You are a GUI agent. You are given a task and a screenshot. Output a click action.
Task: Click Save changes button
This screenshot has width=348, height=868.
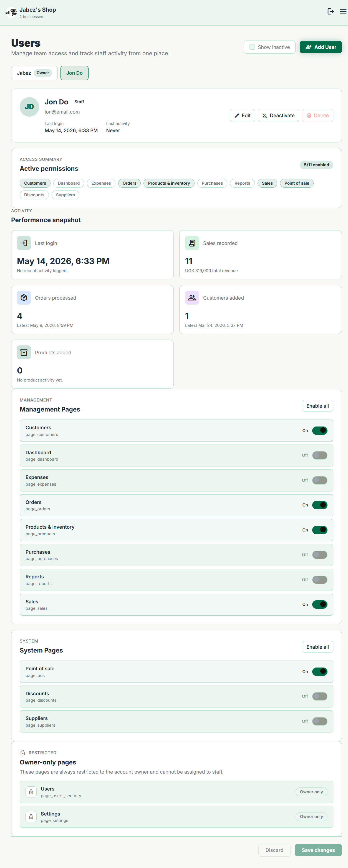[318, 850]
